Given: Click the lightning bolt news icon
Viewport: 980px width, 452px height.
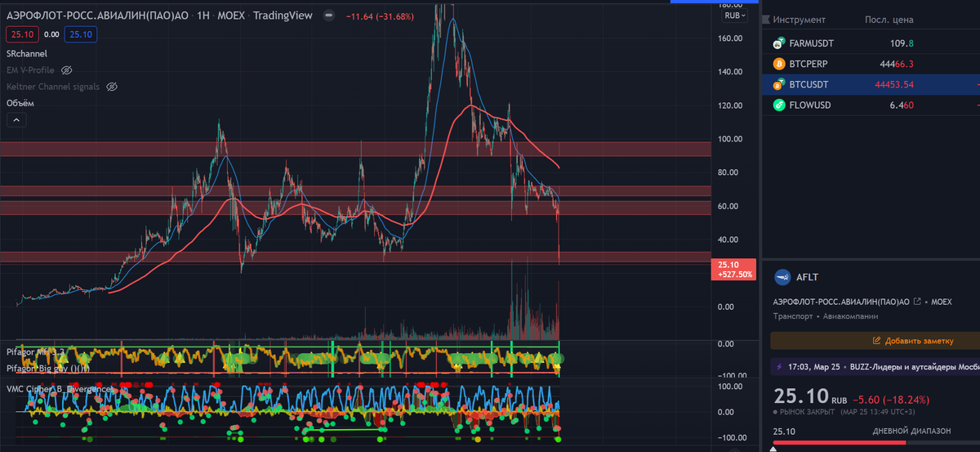Looking at the screenshot, I should [x=780, y=367].
